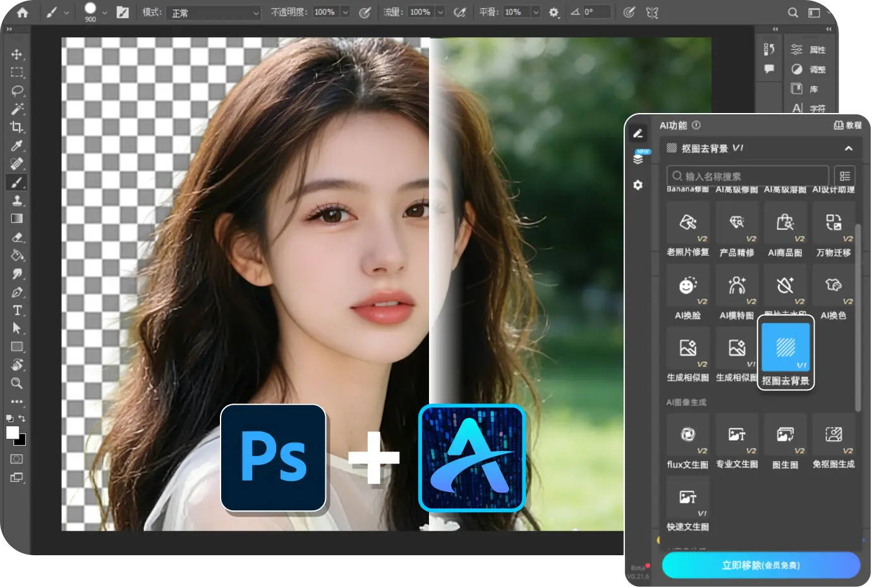Select the Zoom tool in the toolbar
This screenshot has height=588, width=872.
point(16,383)
